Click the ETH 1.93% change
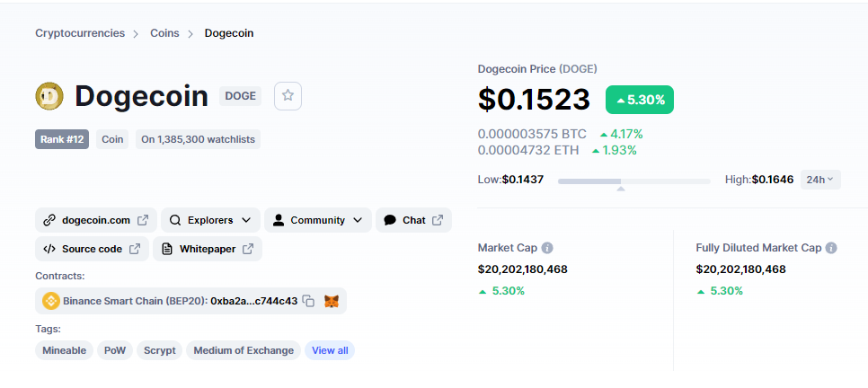 pyautogui.click(x=614, y=150)
